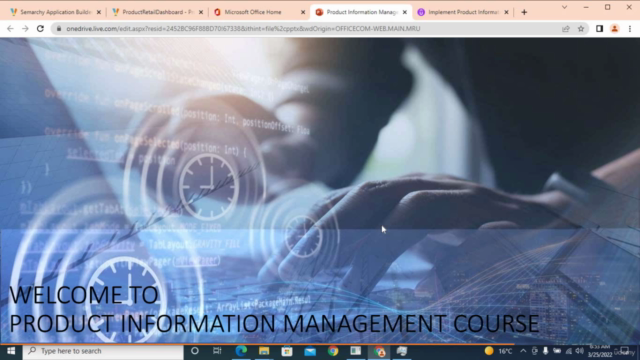This screenshot has height=360, width=640.
Task: Close the Implement Product Information tab
Action: 507,12
